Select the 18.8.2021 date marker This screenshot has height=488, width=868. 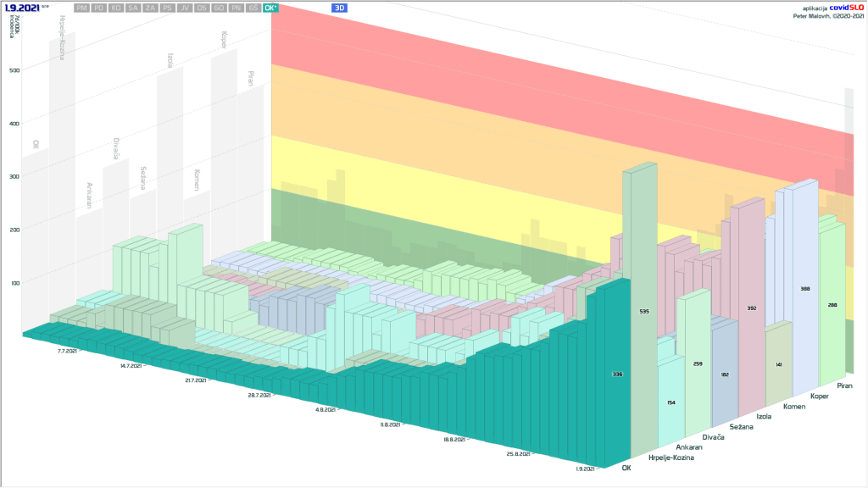pyautogui.click(x=456, y=441)
